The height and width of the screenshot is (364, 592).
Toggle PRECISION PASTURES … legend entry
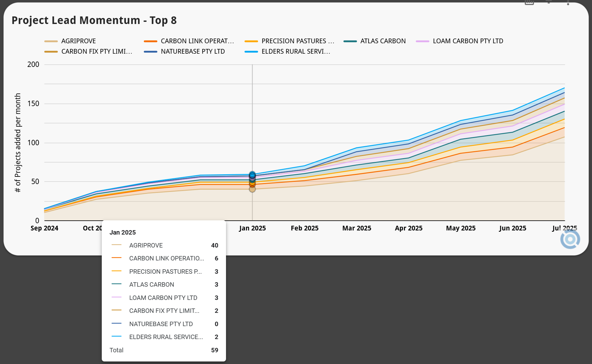(290, 41)
